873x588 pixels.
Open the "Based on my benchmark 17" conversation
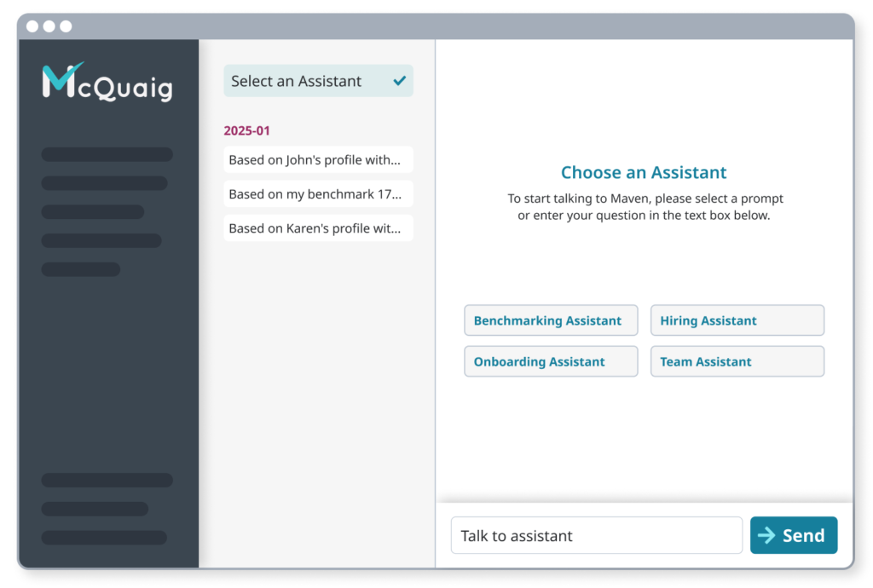[318, 194]
